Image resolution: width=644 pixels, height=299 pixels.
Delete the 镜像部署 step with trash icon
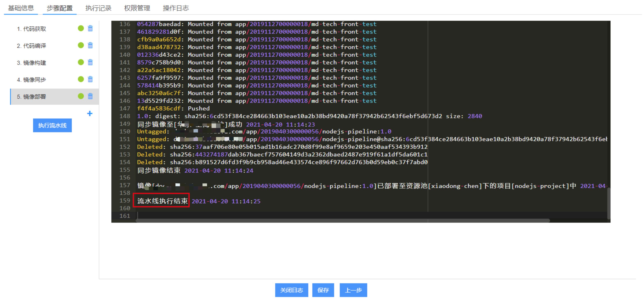click(90, 96)
